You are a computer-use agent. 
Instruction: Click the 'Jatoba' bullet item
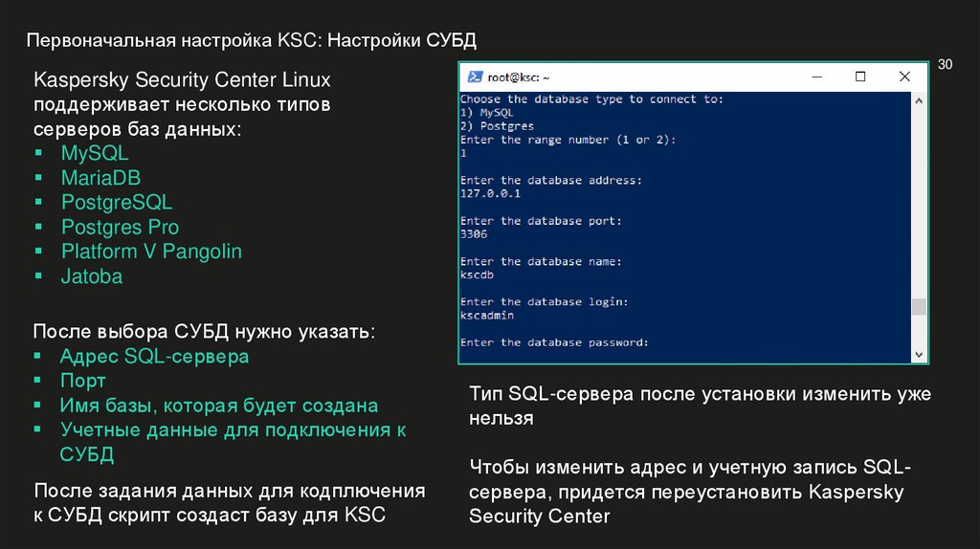(91, 276)
